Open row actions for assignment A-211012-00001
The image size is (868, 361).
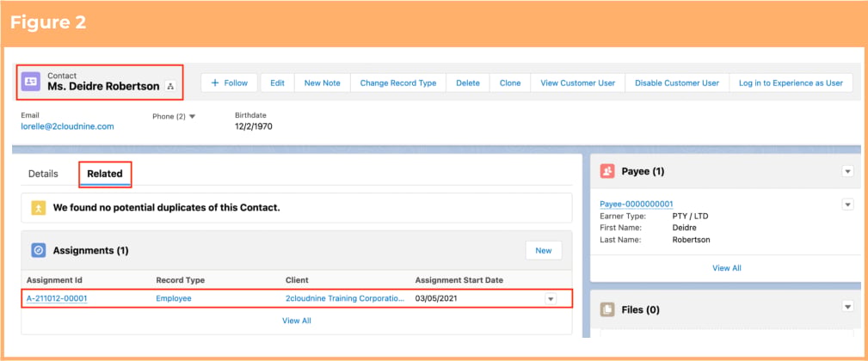pyautogui.click(x=551, y=298)
